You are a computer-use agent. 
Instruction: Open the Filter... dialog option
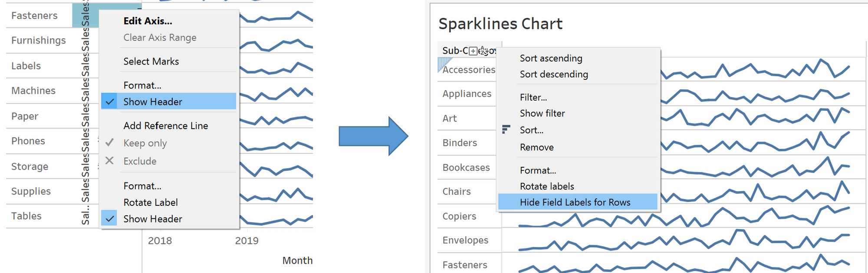533,97
